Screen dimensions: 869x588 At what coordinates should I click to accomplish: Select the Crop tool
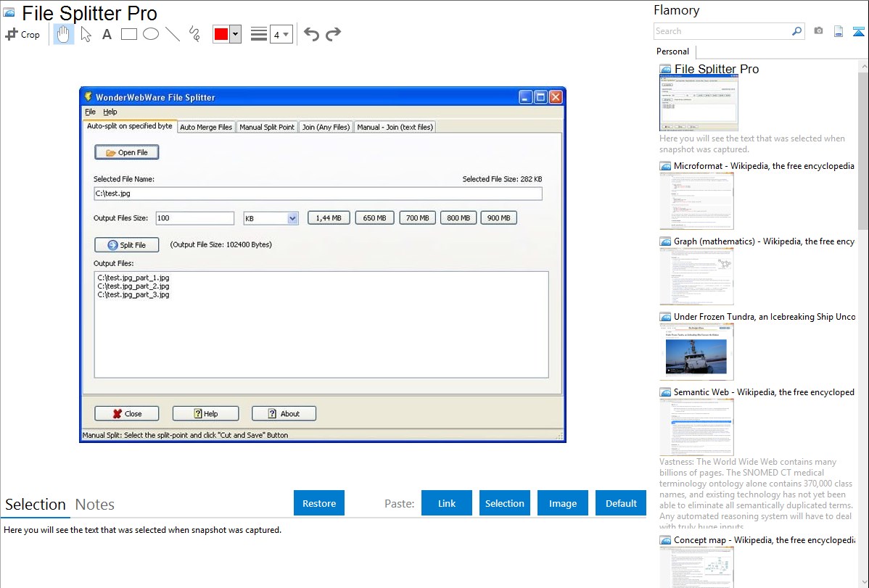(22, 34)
